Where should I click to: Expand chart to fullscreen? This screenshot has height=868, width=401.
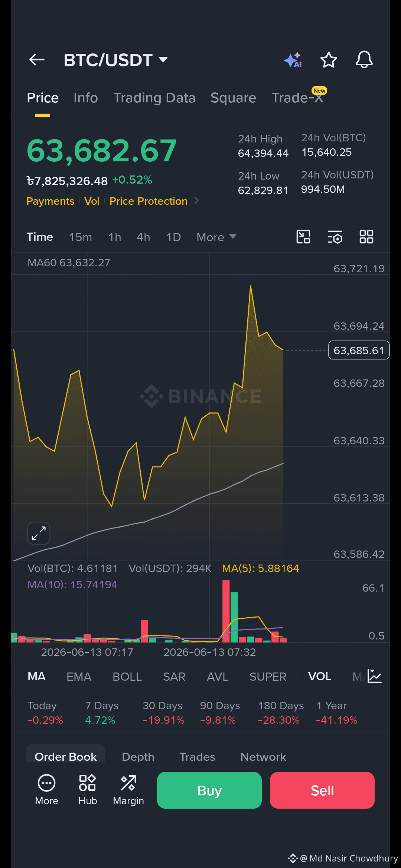click(x=39, y=533)
